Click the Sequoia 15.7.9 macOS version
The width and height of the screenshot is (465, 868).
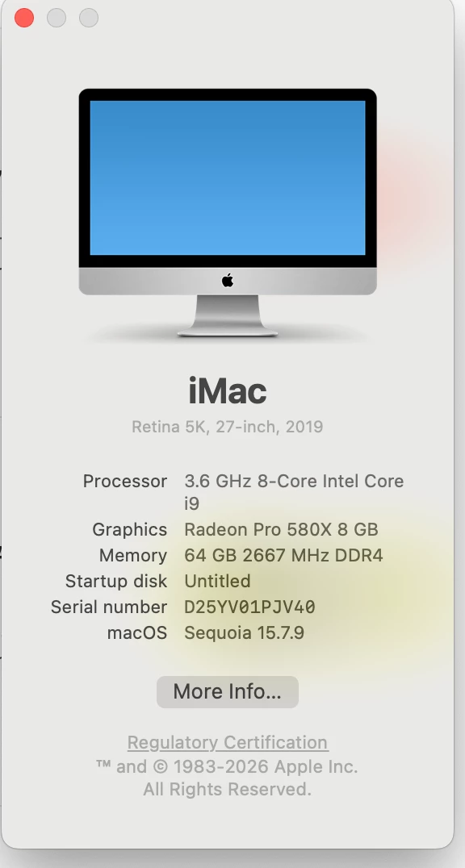click(x=244, y=632)
